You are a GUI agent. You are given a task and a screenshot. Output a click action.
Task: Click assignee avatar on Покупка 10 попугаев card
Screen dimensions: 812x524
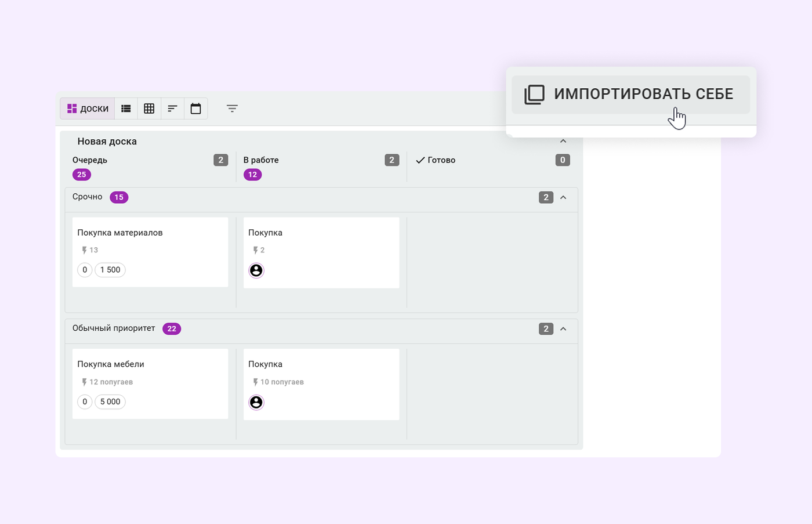[256, 402]
